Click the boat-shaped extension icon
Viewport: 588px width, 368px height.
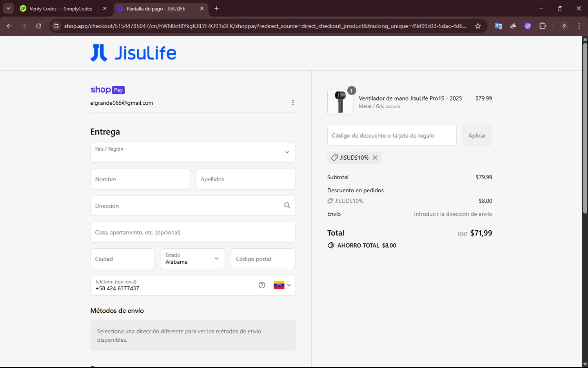click(x=513, y=26)
